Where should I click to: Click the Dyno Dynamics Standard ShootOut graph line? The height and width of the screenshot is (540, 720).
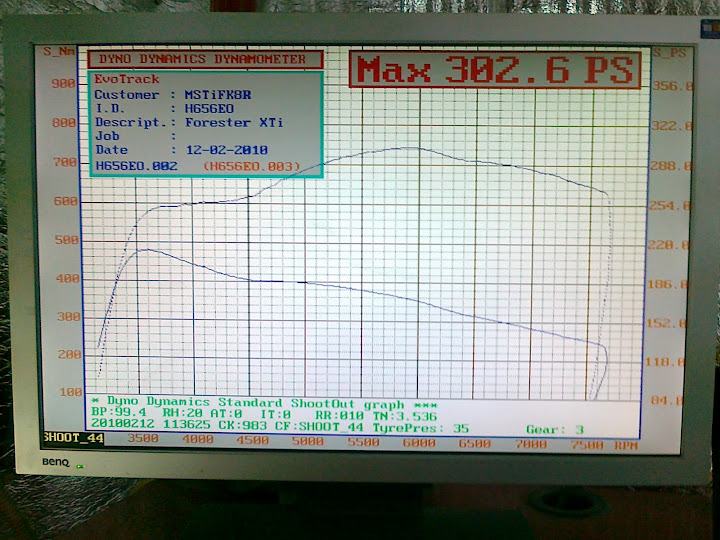[x=264, y=404]
